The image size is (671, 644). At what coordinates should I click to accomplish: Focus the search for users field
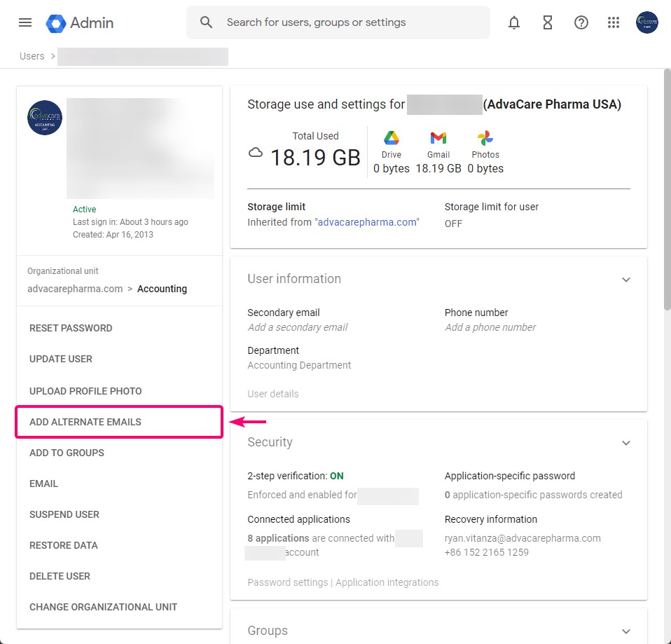click(x=338, y=22)
